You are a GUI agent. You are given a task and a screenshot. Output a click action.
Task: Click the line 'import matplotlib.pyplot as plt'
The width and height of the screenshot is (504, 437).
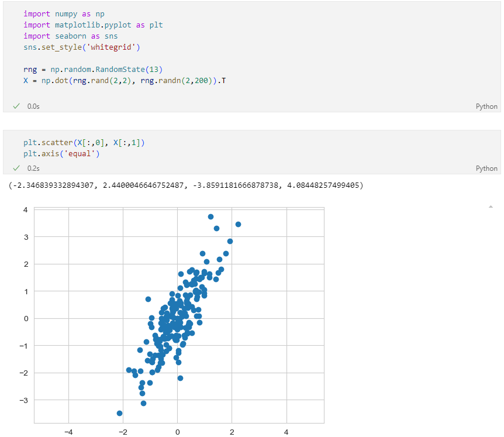(93, 25)
